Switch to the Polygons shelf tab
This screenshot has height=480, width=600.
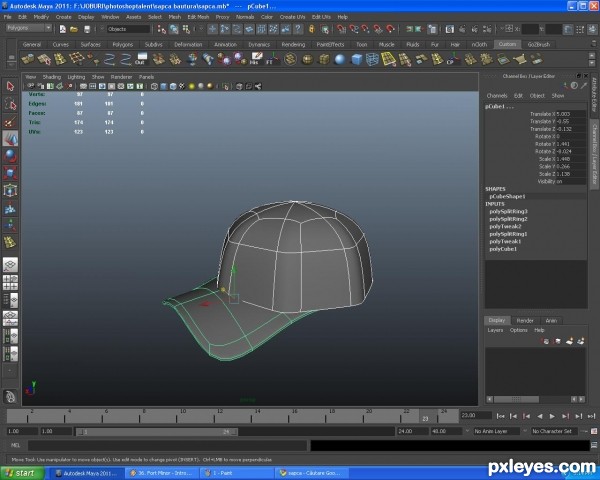click(x=122, y=44)
